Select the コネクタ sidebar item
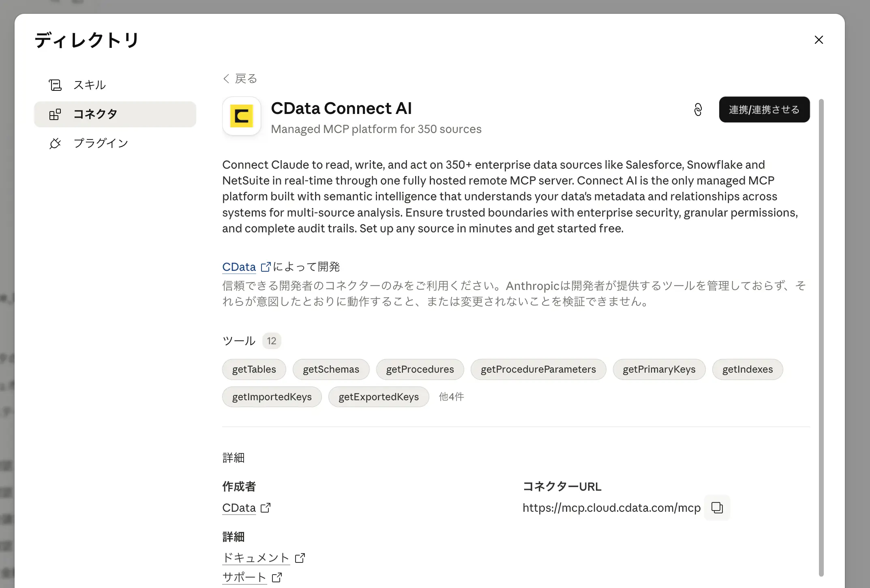The image size is (870, 588). [115, 114]
